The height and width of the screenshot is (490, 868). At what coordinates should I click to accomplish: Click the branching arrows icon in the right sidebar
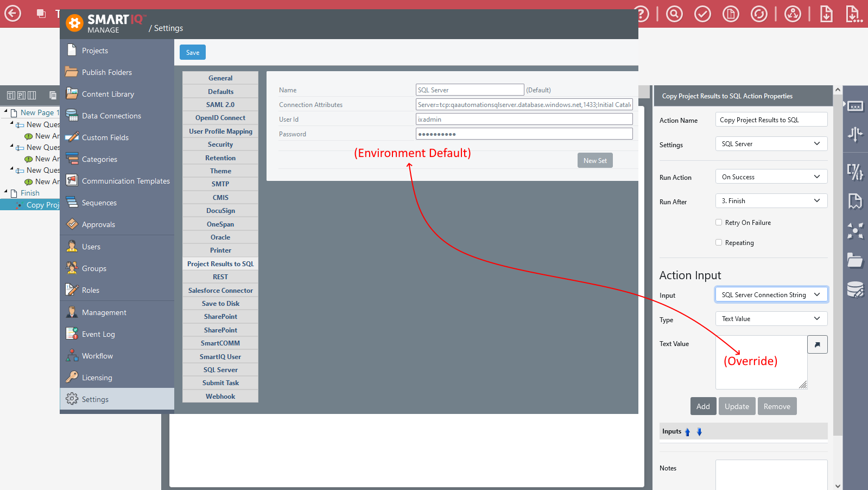[x=855, y=134]
